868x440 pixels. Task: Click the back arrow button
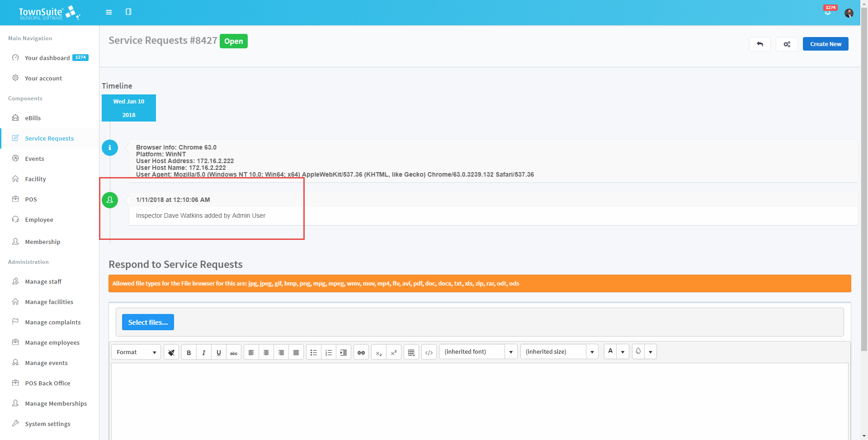pos(759,44)
